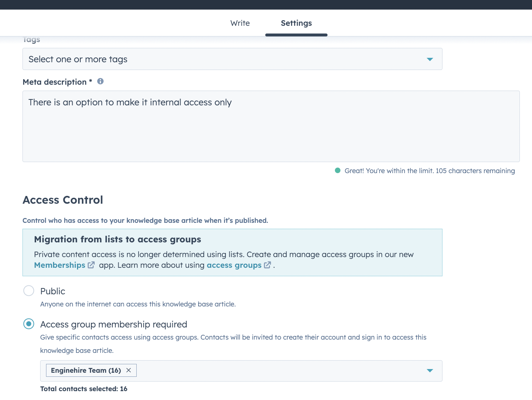Remove the Enginehire Team (16) tag
This screenshot has width=532, height=400.
pyautogui.click(x=129, y=370)
